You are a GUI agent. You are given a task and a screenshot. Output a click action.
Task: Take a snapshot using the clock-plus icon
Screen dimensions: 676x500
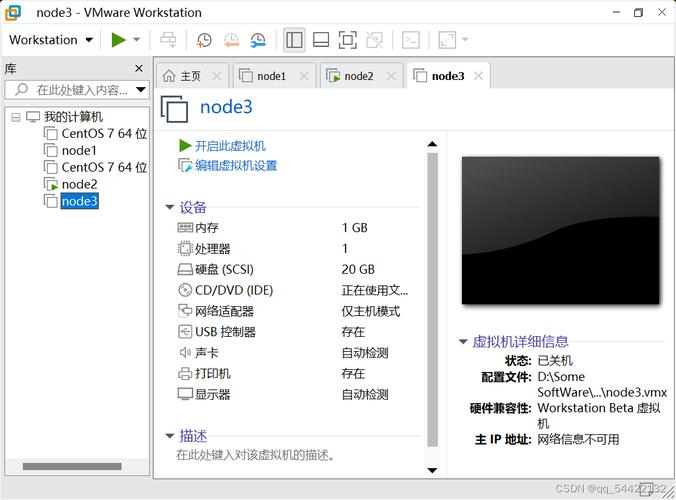(x=204, y=40)
